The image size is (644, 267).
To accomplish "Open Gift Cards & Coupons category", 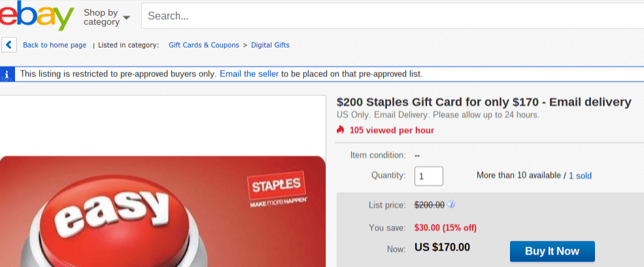I will [203, 45].
